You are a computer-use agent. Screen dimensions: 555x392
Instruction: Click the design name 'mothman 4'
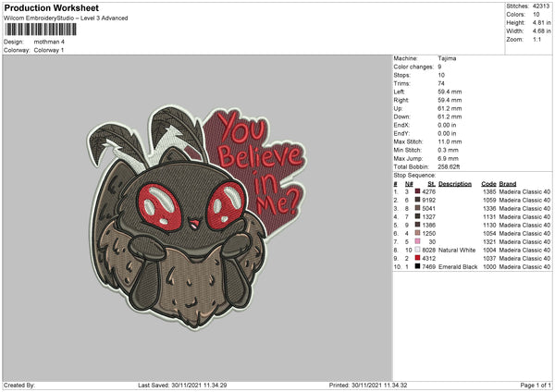[x=49, y=42]
